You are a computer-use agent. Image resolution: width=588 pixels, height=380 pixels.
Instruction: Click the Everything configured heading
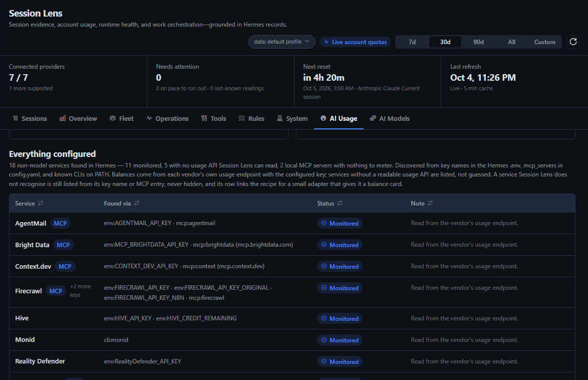click(52, 154)
